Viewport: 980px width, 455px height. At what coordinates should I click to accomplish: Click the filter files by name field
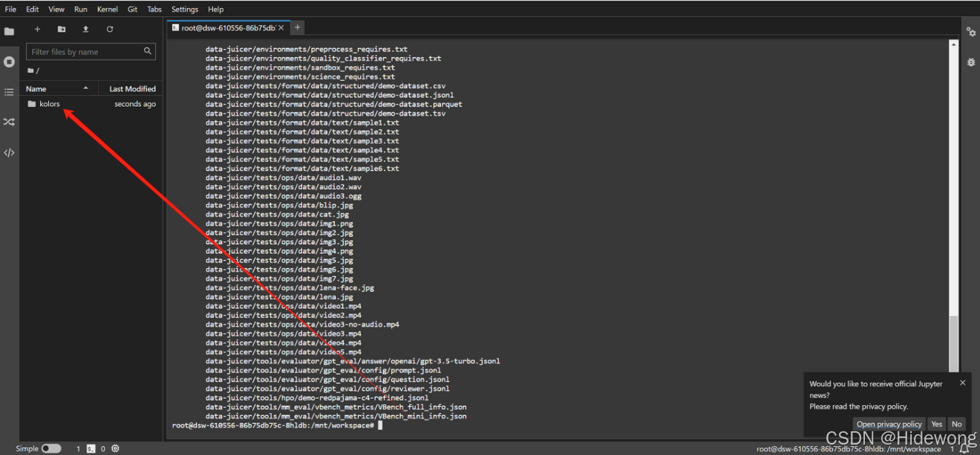pos(85,52)
